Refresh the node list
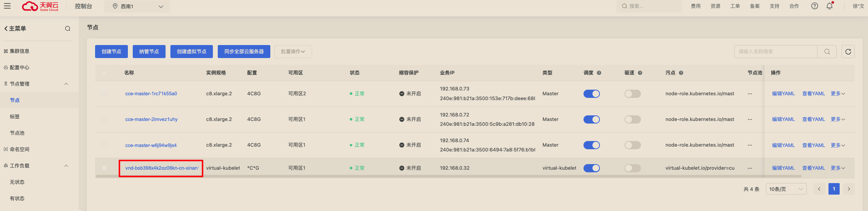The height and width of the screenshot is (211, 868). [848, 52]
